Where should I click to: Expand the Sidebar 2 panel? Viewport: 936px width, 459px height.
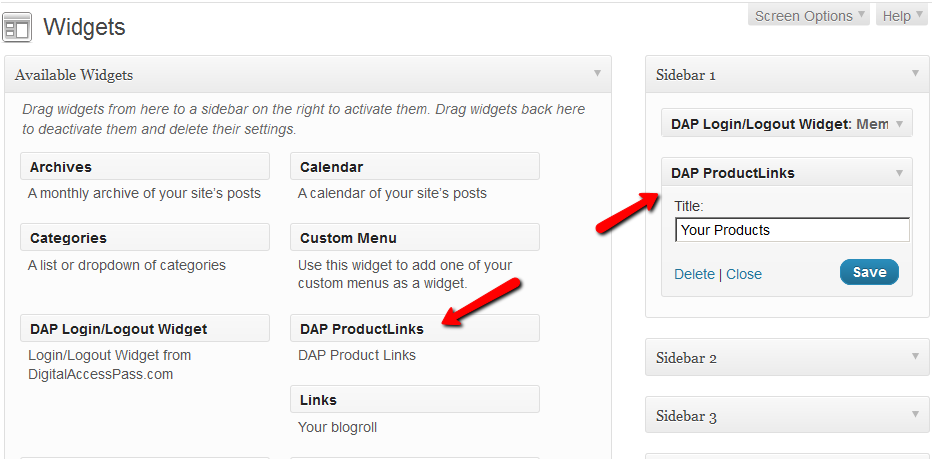(914, 357)
